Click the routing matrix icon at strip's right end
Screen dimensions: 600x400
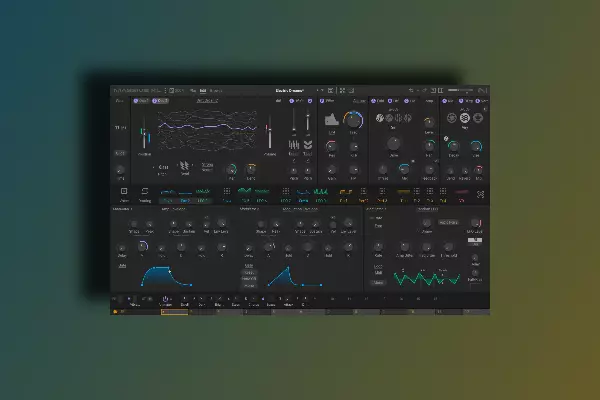[481, 194]
